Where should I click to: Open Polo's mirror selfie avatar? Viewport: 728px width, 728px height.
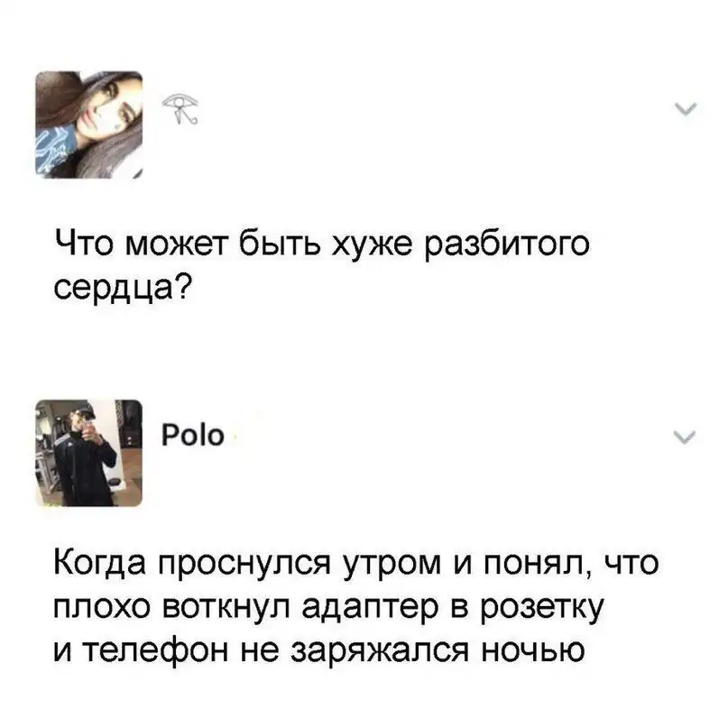click(x=89, y=453)
